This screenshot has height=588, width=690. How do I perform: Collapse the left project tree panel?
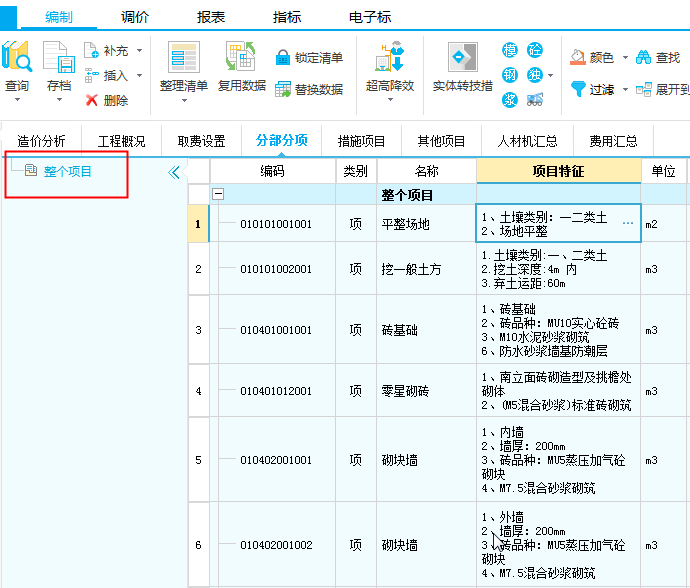point(174,172)
